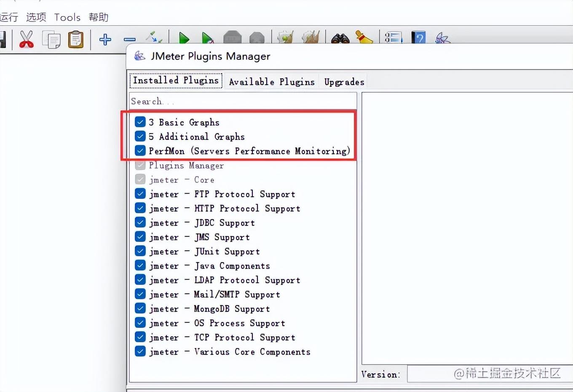The height and width of the screenshot is (392, 573).
Task: Open the 运行 menu
Action: [8, 17]
